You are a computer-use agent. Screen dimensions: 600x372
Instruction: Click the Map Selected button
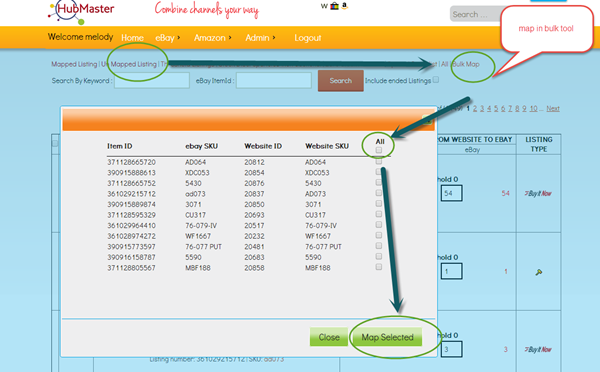click(387, 337)
